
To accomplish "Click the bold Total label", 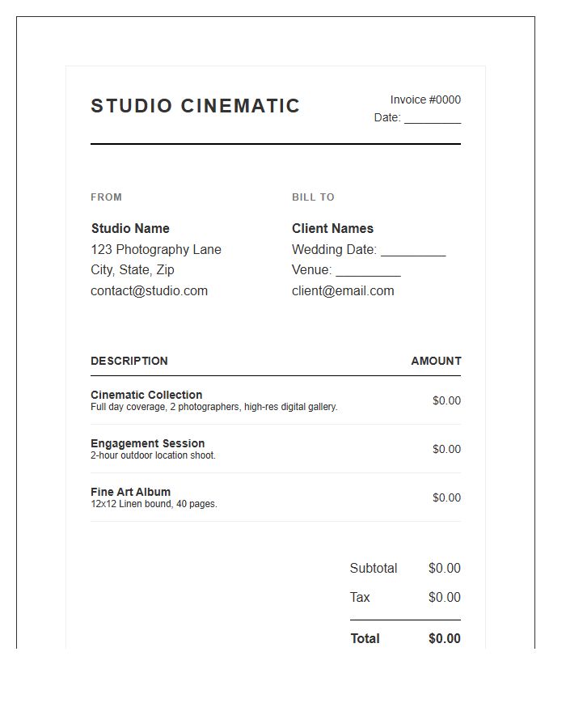I will click(x=365, y=639).
